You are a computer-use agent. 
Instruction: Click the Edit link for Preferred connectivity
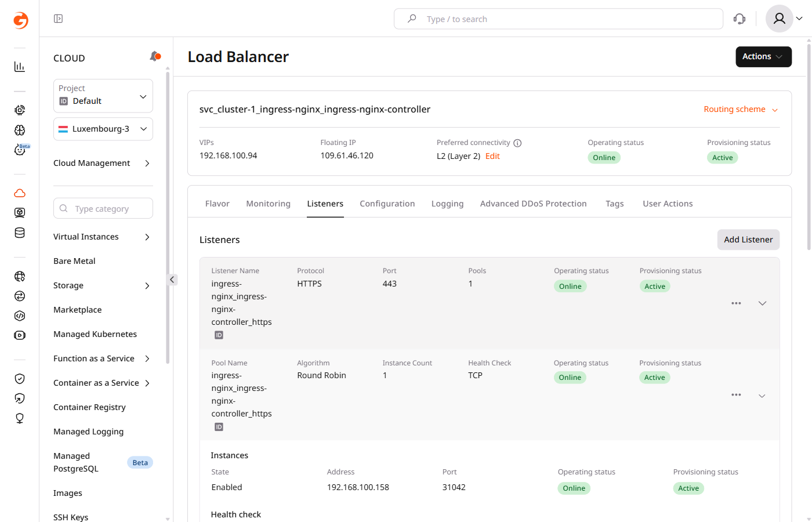tap(492, 156)
